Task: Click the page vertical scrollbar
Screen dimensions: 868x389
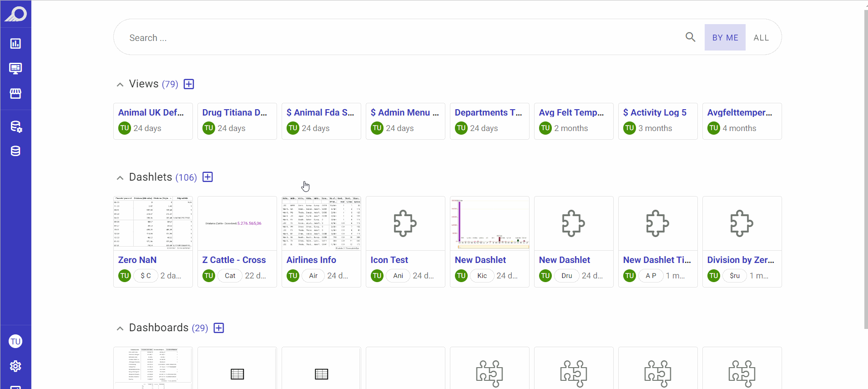Action: [x=866, y=168]
